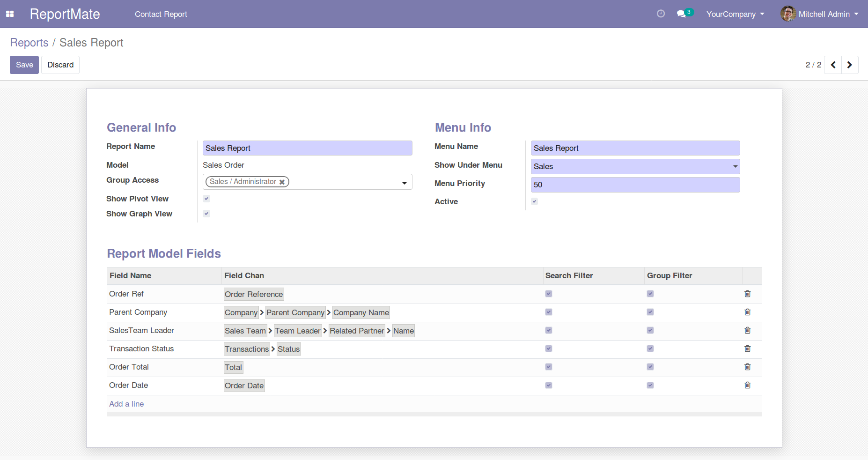
Task: Delete the Order Ref row
Action: pos(747,294)
